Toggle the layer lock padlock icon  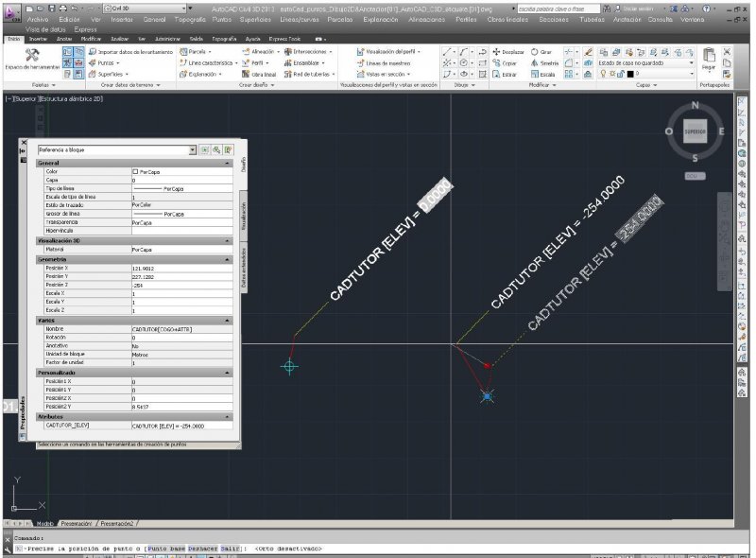coord(621,74)
